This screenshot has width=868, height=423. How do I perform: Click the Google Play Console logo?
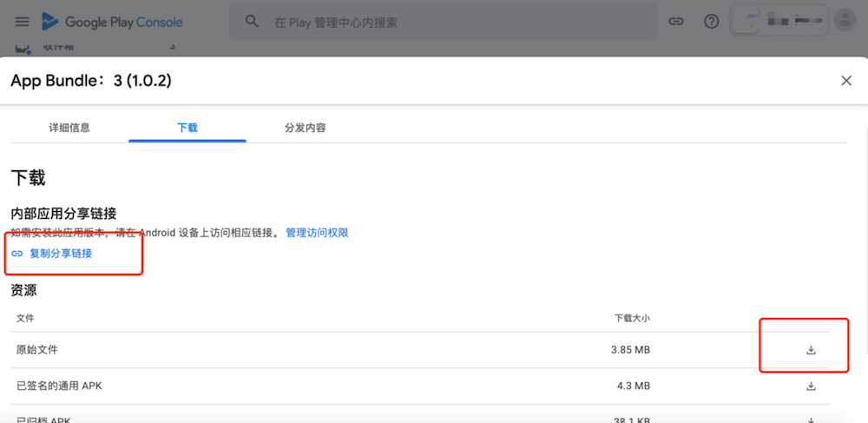tap(99, 22)
